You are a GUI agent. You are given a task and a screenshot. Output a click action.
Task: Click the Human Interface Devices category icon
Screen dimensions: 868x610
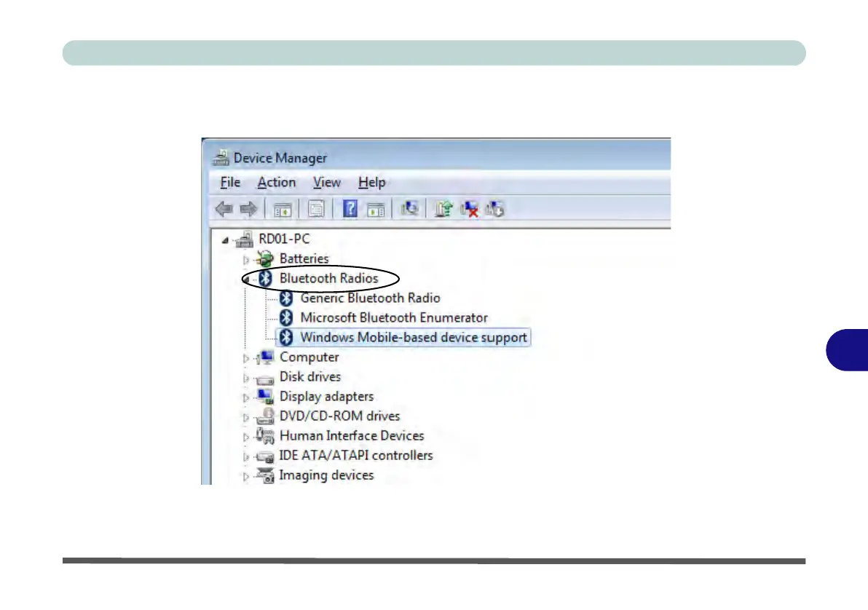click(x=265, y=435)
